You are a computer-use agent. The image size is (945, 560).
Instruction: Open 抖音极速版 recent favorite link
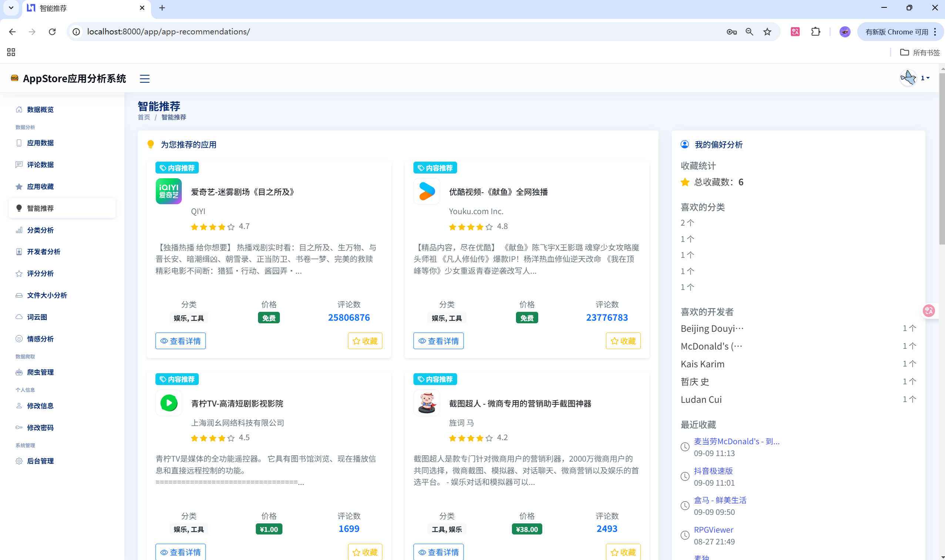click(713, 471)
